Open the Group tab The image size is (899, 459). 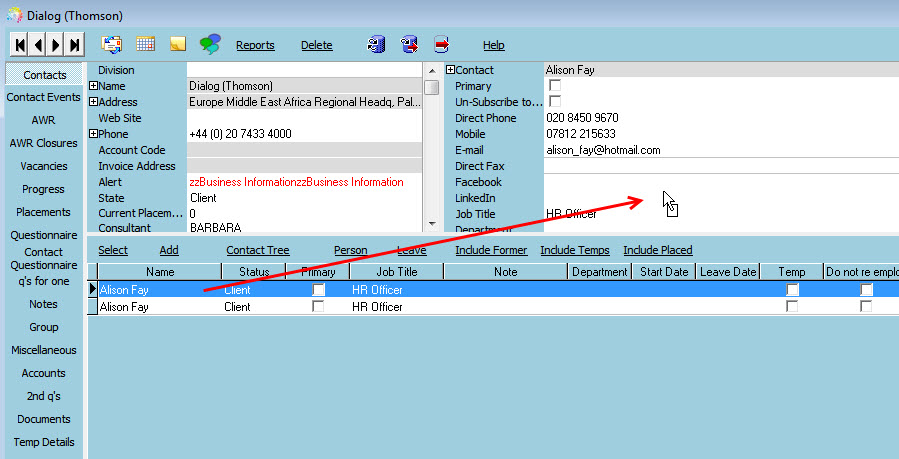click(44, 327)
